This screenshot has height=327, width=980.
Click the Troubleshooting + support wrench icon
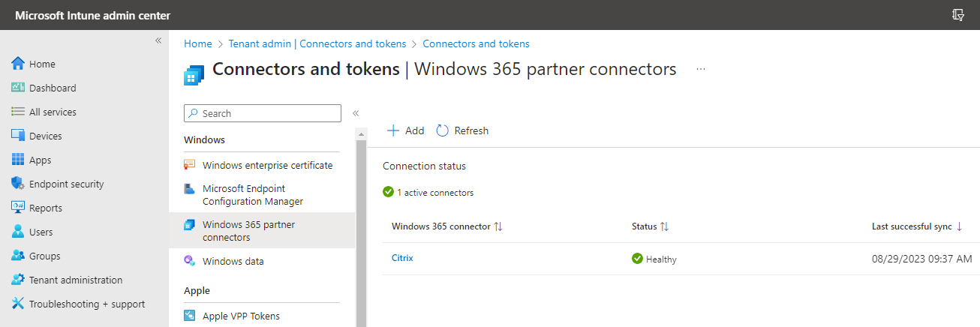tap(19, 304)
